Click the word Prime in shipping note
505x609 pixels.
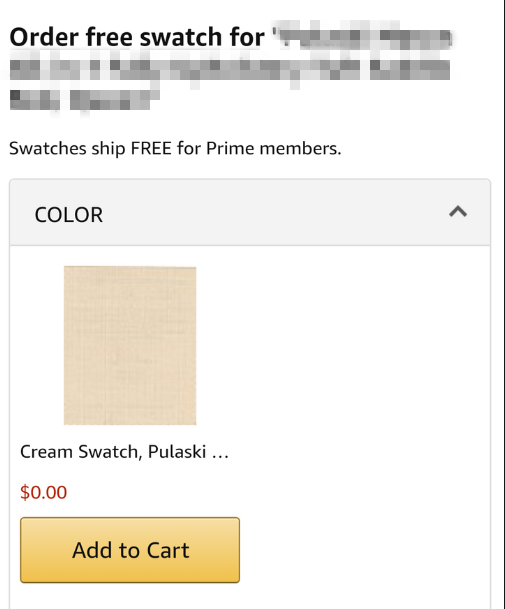[x=230, y=148]
